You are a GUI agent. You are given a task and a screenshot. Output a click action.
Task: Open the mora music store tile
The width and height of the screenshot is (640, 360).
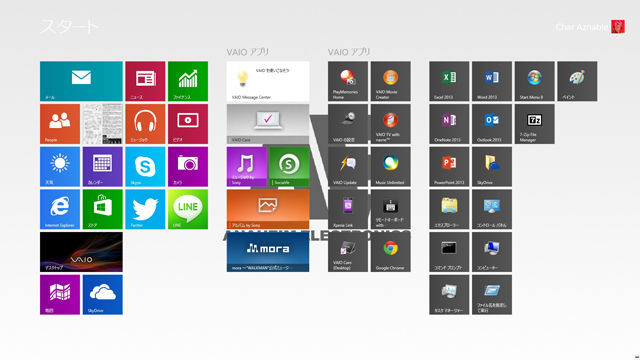pyautogui.click(x=268, y=252)
